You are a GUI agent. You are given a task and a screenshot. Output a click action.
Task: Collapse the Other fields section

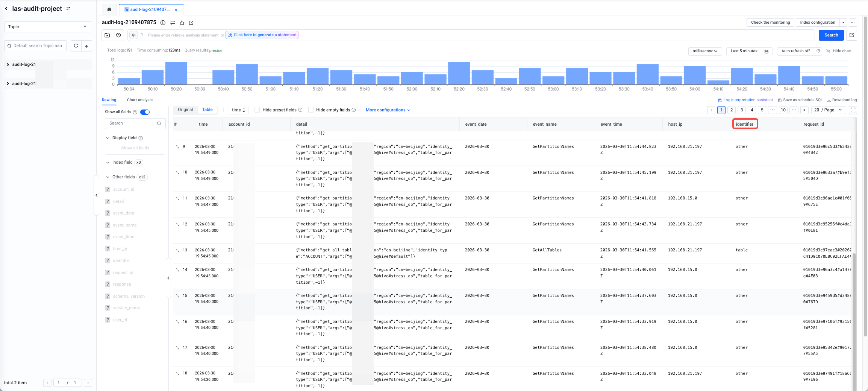click(x=108, y=177)
